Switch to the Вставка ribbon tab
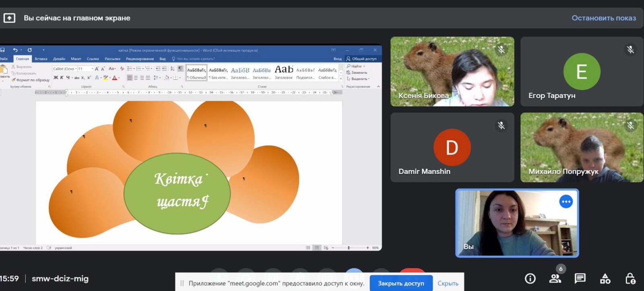 click(41, 59)
